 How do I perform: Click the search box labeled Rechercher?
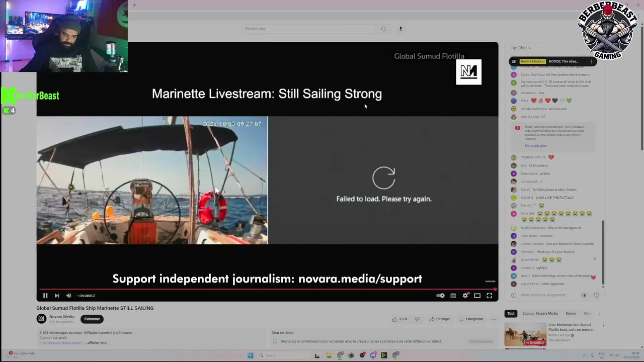[x=309, y=29]
